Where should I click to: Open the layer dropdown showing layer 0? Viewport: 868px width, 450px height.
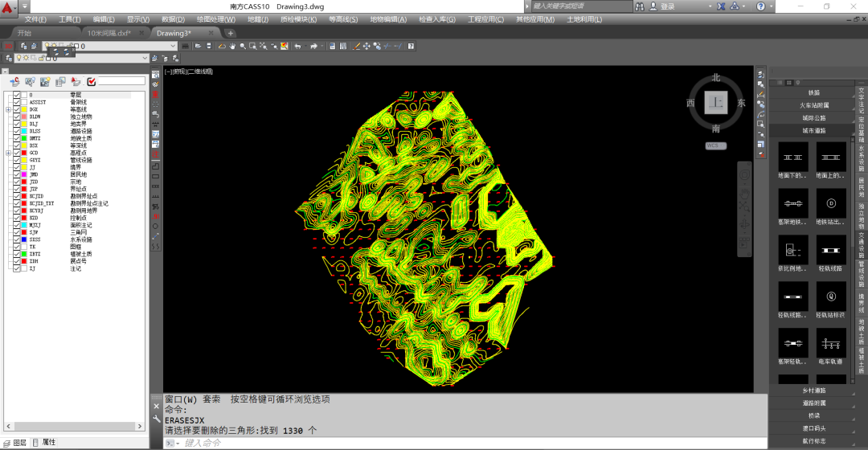(x=109, y=47)
